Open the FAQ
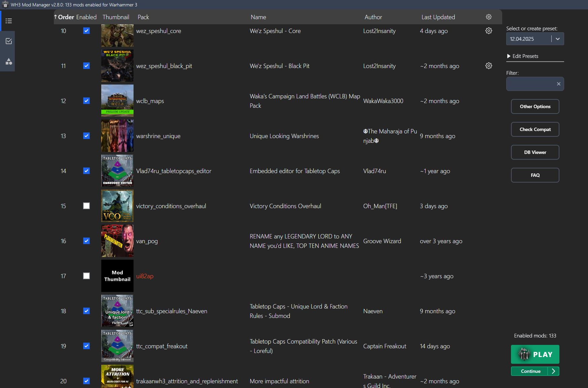588x388 pixels. click(535, 175)
